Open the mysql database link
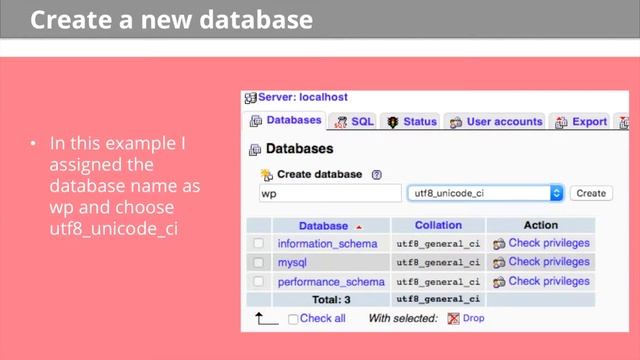Image resolution: width=640 pixels, height=360 pixels. (x=292, y=262)
